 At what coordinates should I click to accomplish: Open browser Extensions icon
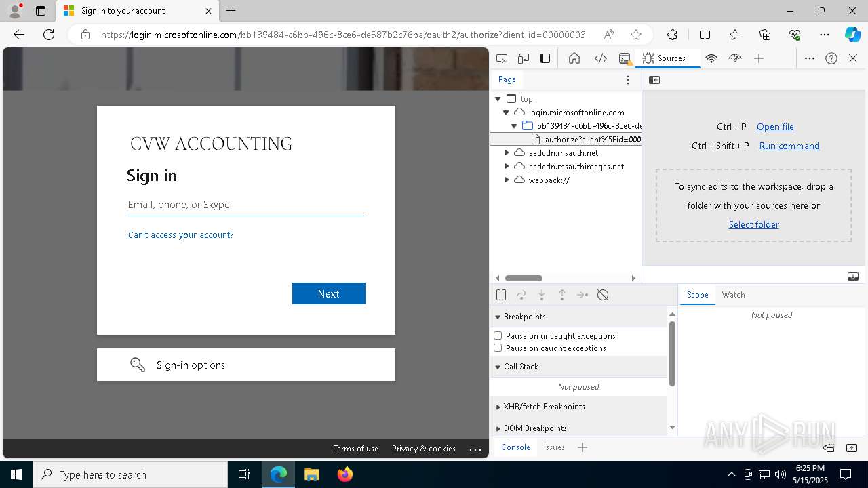click(x=672, y=35)
